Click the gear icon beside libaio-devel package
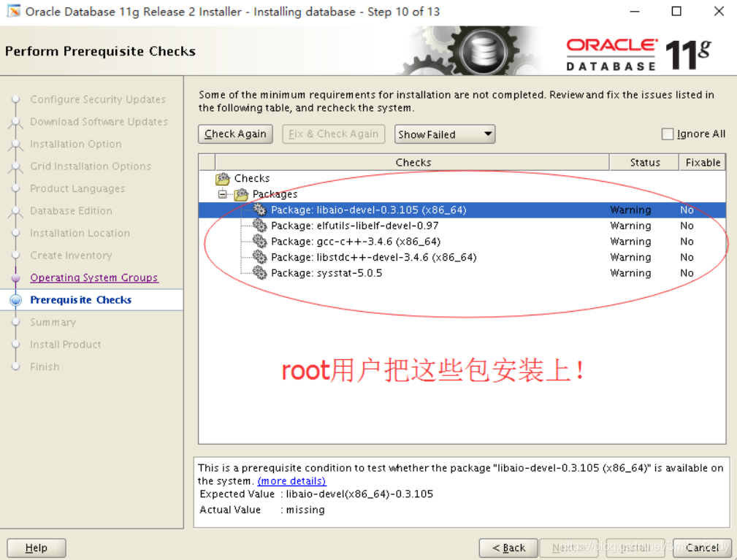The image size is (737, 560). [x=259, y=210]
